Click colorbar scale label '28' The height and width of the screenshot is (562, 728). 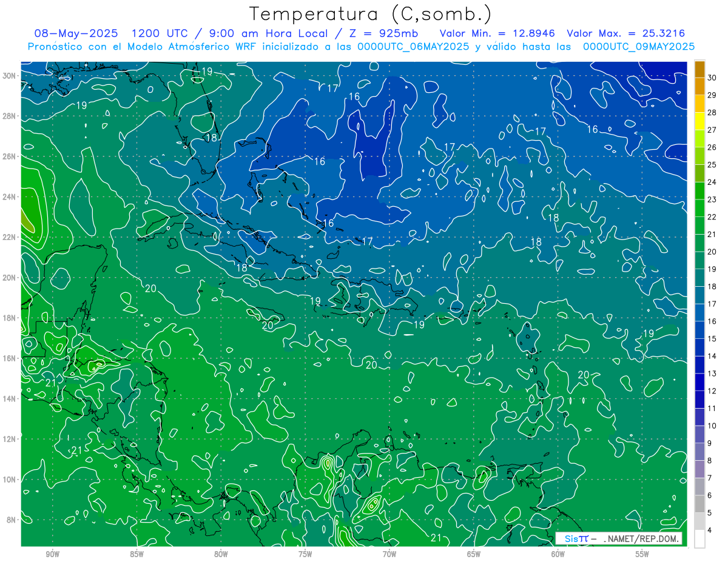pos(712,112)
